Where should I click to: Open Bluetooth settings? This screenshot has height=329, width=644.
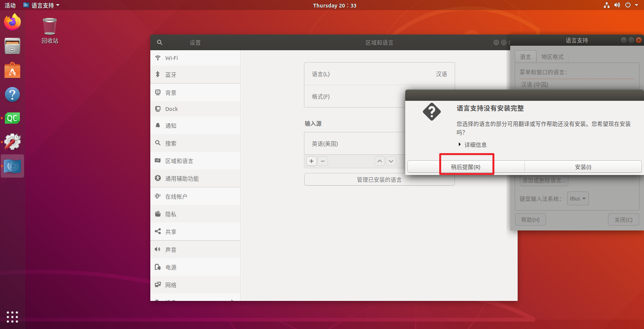[195, 75]
